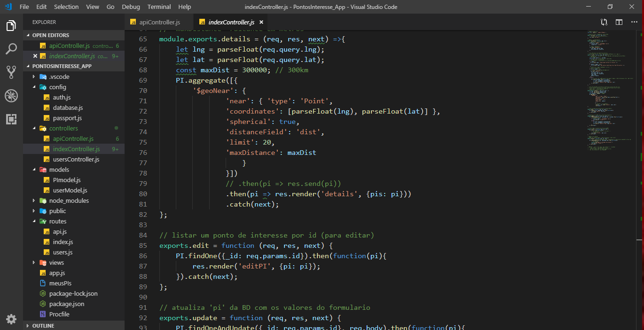The width and height of the screenshot is (644, 330).
Task: Open the Debug menu
Action: coord(131,7)
